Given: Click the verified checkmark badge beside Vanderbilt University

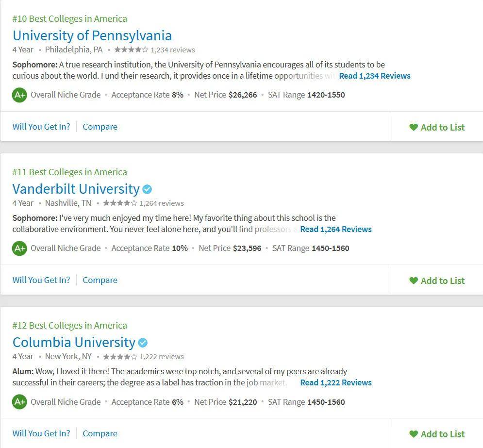Looking at the screenshot, I should (147, 189).
